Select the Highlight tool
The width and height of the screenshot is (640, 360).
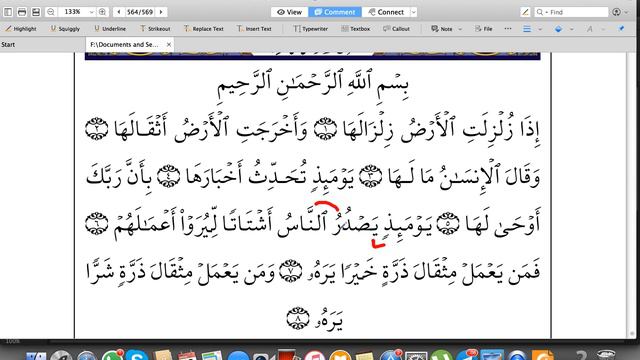point(20,29)
